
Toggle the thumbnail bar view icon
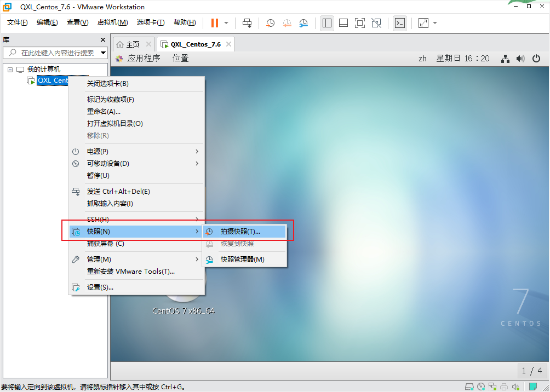click(343, 23)
